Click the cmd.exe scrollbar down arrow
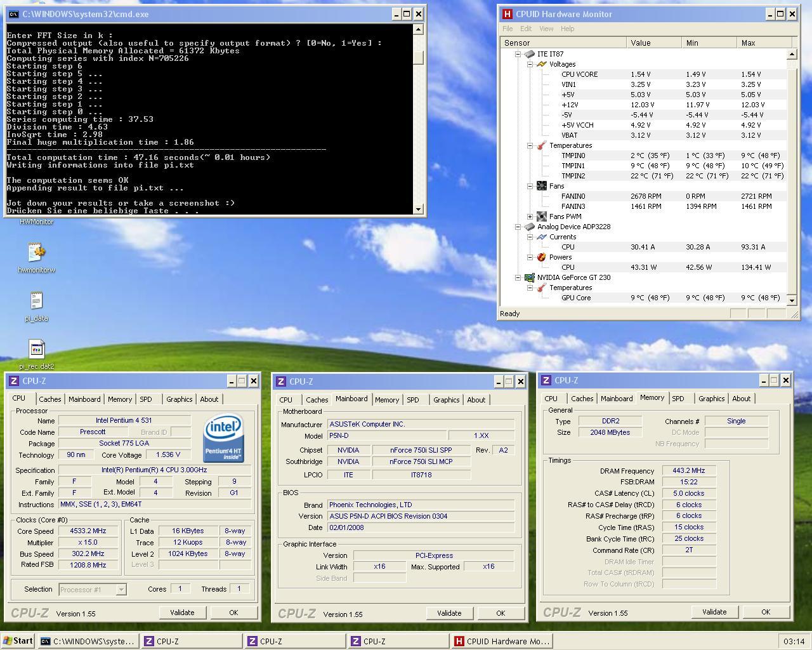This screenshot has height=650, width=812. click(x=418, y=209)
